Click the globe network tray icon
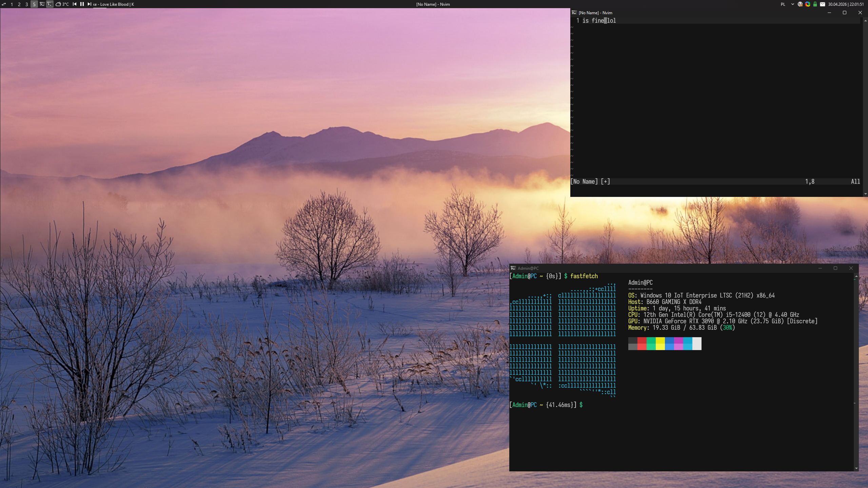 [x=800, y=4]
